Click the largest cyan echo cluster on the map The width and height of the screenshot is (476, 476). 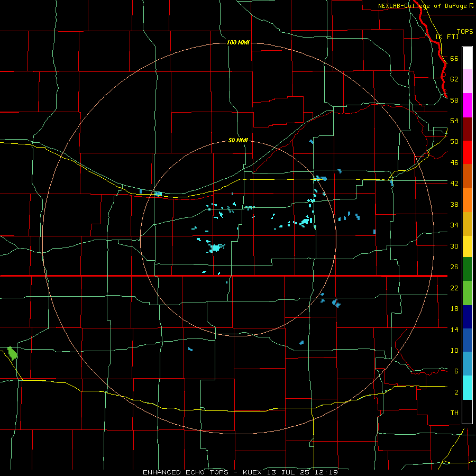(x=216, y=248)
